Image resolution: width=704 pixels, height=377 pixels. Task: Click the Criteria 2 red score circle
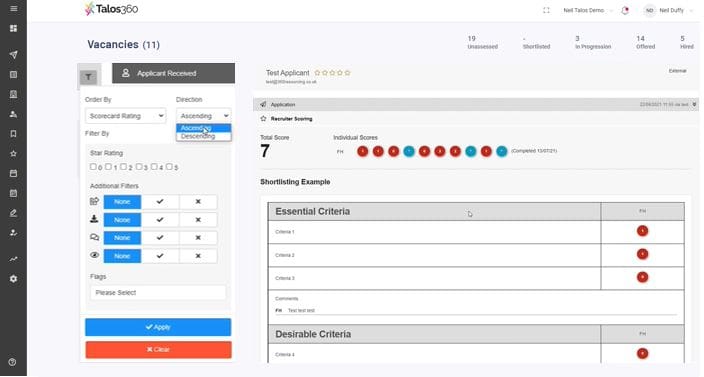click(642, 254)
